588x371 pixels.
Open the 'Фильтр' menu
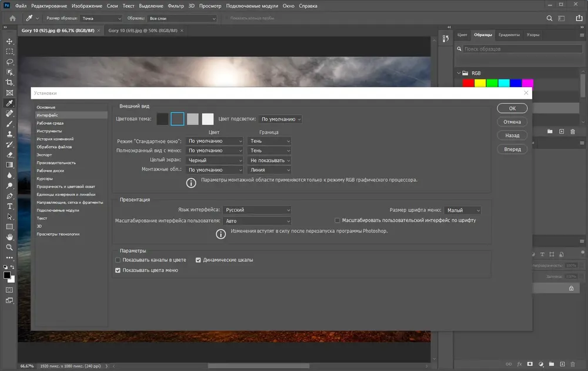pos(175,6)
